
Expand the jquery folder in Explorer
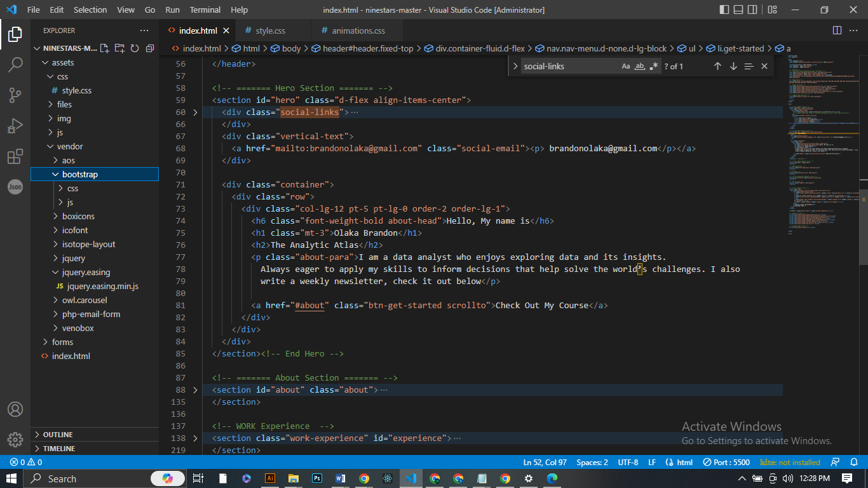73,258
